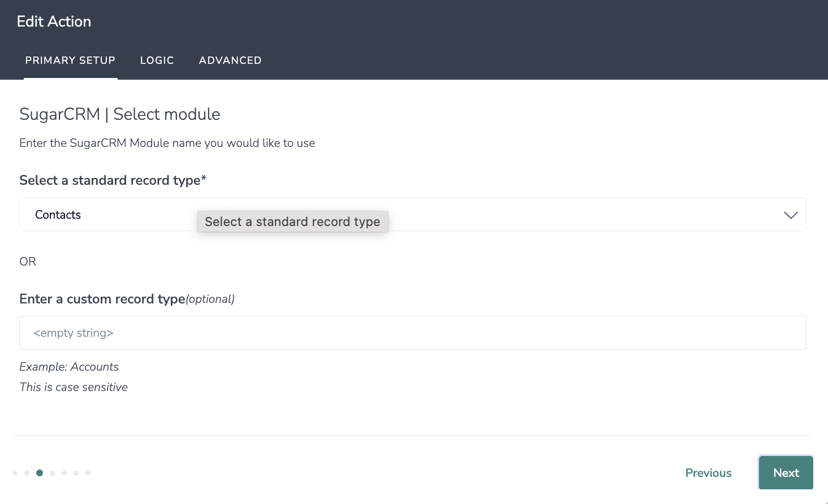Screen dimensions: 828x504
Task: Select the 'Enter the SugarCRM Module name' description
Action: click(167, 143)
